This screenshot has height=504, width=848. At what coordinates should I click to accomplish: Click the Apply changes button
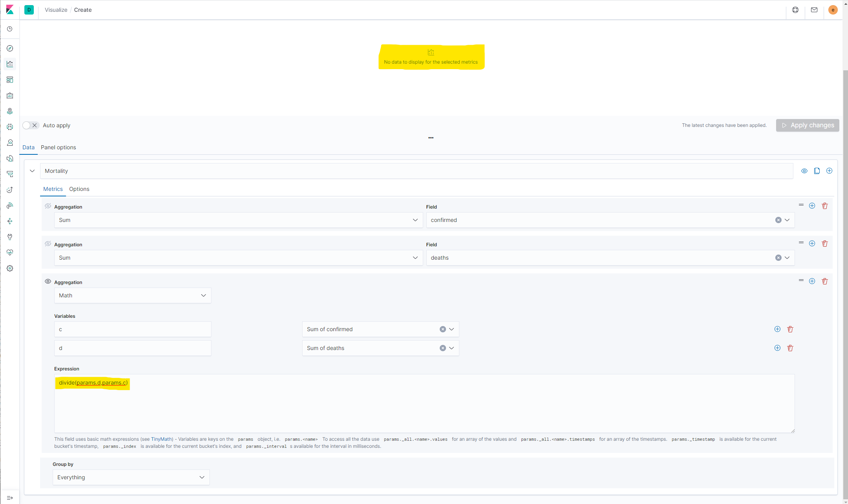[808, 125]
